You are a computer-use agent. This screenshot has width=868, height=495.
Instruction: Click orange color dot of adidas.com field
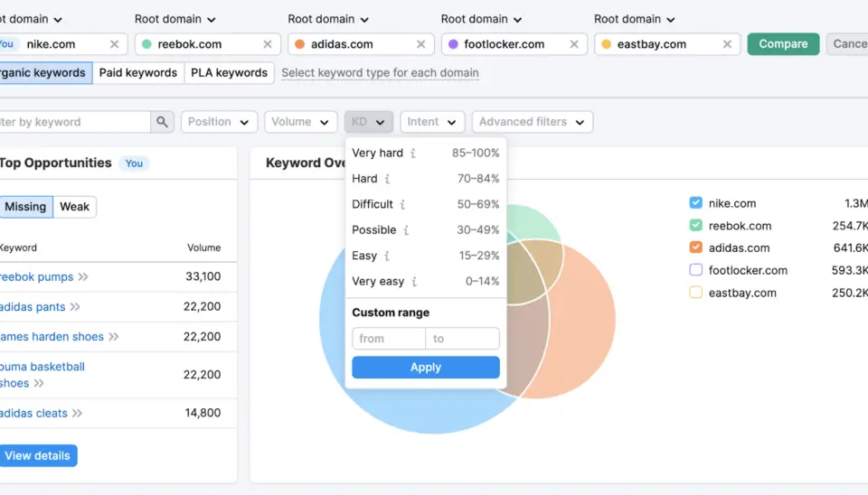click(300, 44)
